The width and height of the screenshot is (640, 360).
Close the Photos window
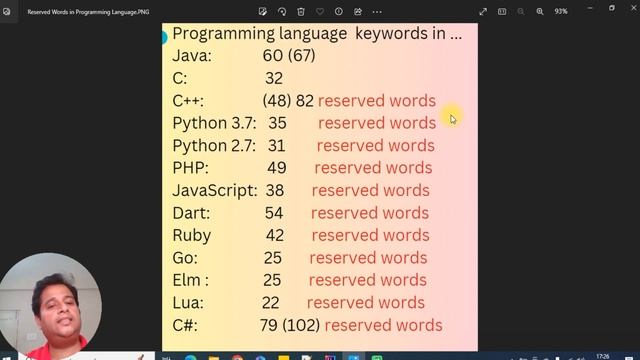633,8
